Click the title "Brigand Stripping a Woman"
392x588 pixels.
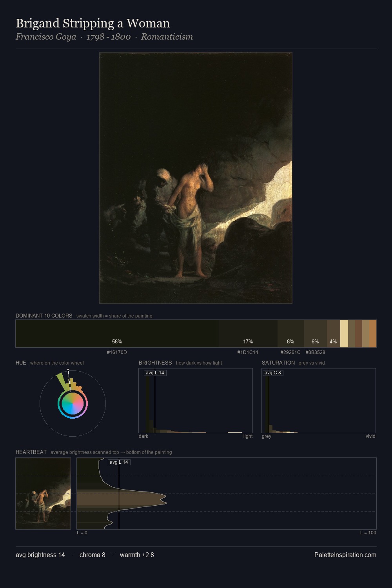coord(93,23)
